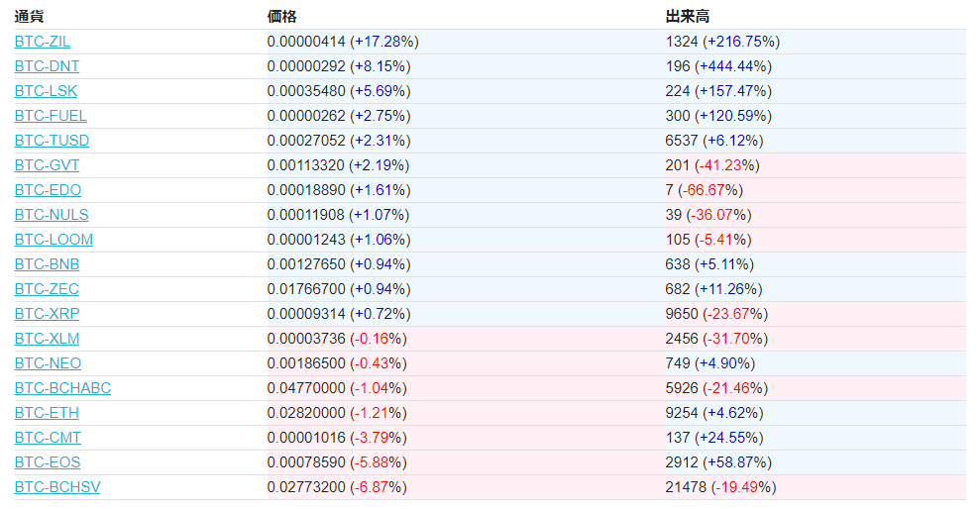This screenshot has height=509, width=980.
Task: Click the BTC-BNB link
Action: [47, 264]
